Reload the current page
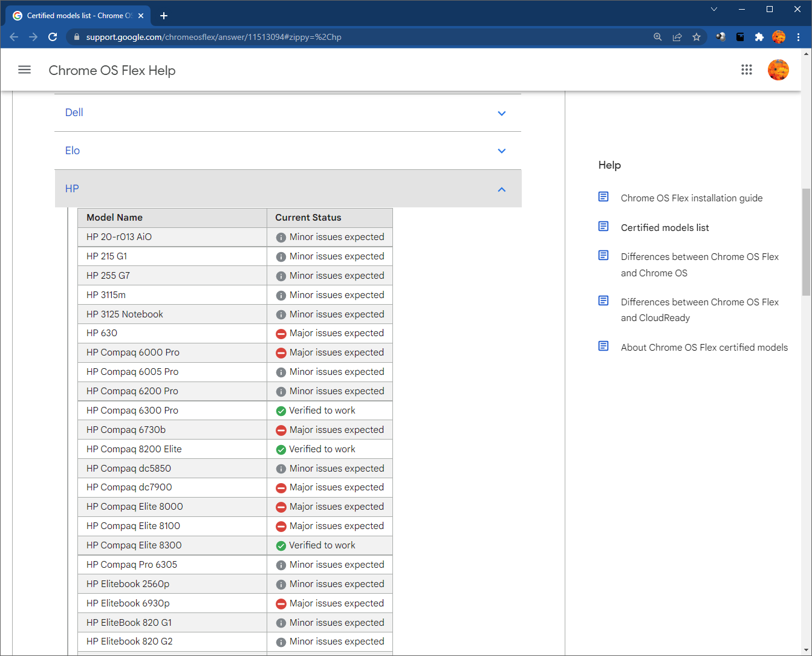Screen dimensions: 812x656 pos(53,37)
